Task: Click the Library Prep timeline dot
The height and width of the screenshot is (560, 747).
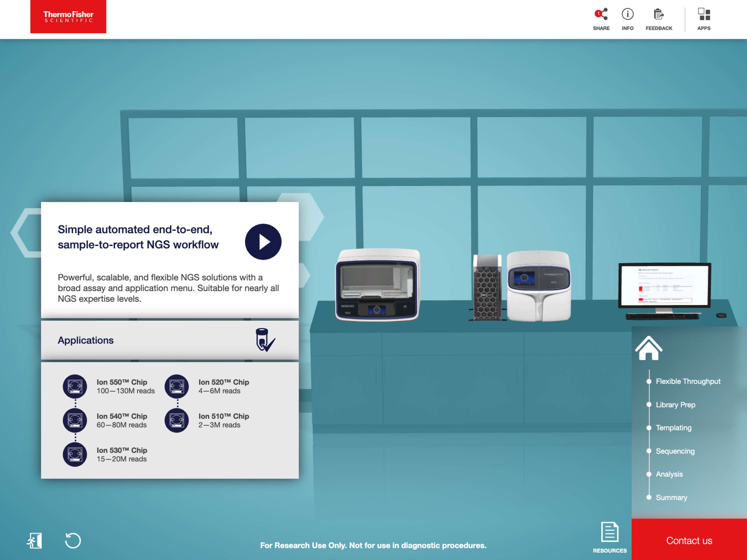Action: (x=649, y=405)
